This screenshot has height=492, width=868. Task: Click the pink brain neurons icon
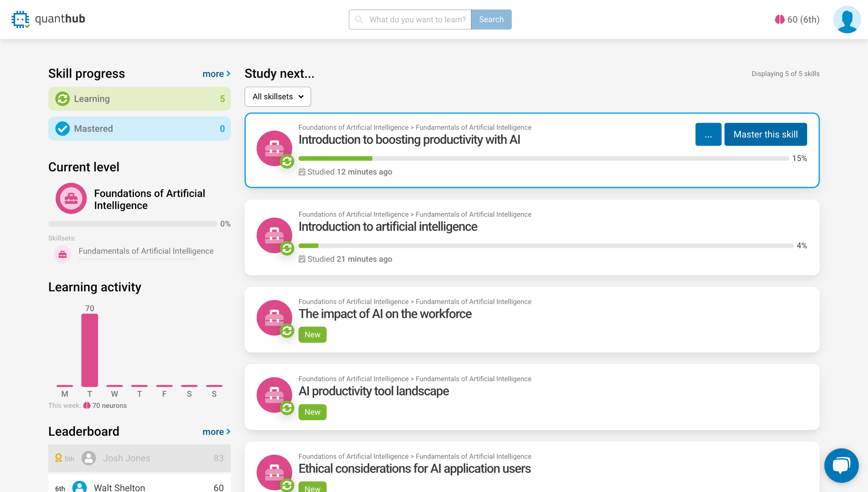point(780,19)
